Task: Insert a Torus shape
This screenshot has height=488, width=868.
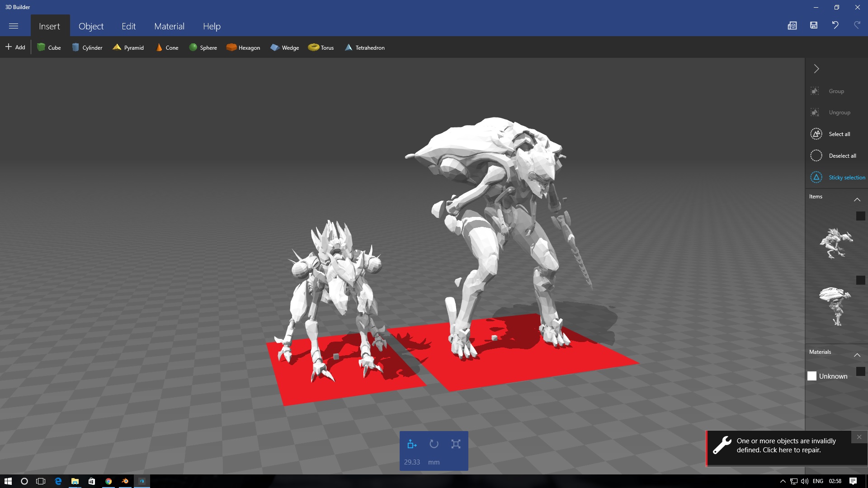Action: (321, 47)
